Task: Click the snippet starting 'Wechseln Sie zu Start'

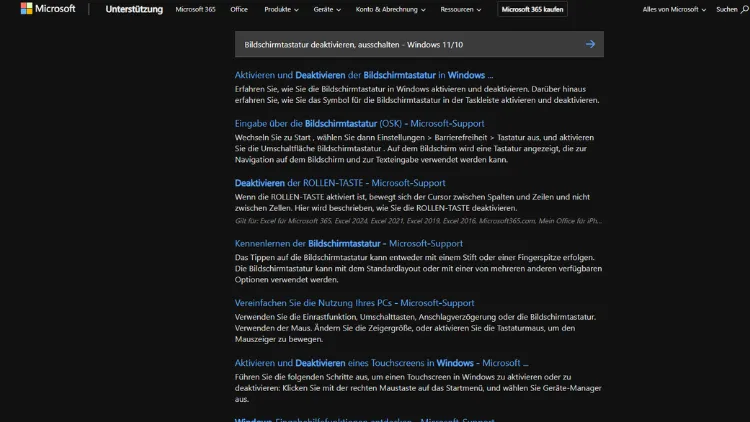Action: pyautogui.click(x=414, y=148)
